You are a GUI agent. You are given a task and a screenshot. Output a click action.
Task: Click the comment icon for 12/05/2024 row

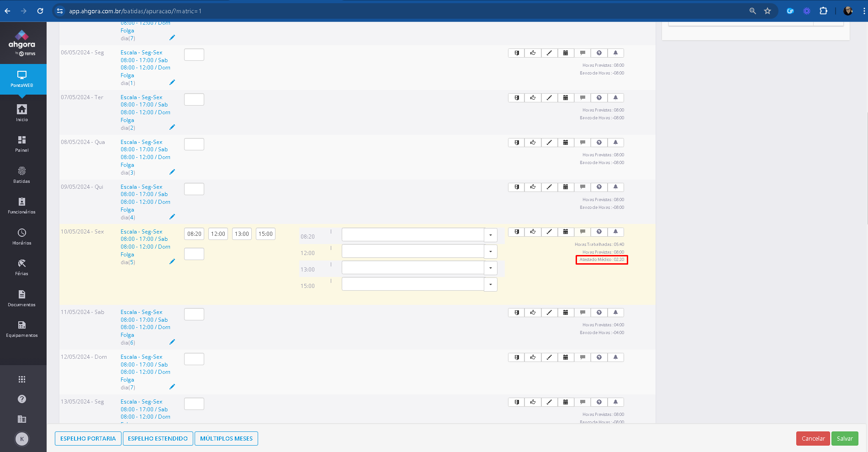582,357
